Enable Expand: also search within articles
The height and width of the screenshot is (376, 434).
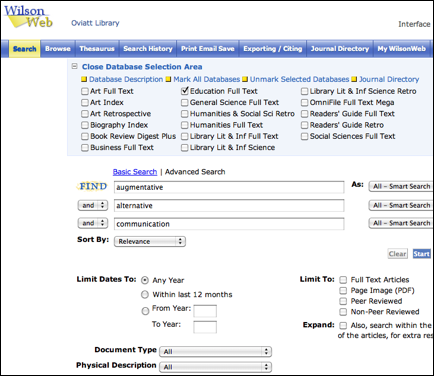[x=343, y=325]
